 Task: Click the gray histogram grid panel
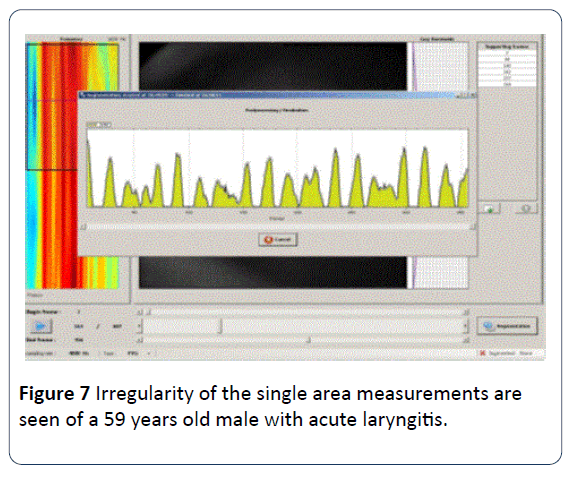pyautogui.click(x=441, y=66)
